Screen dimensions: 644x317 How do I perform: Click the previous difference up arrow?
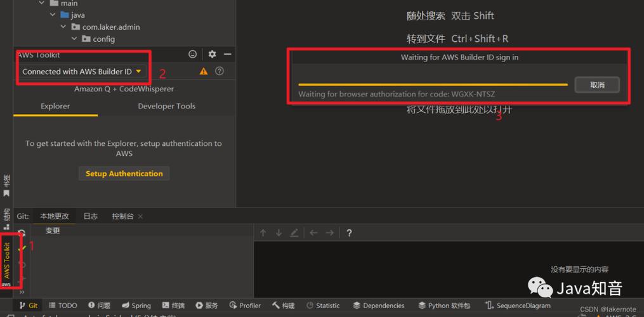pyautogui.click(x=263, y=233)
